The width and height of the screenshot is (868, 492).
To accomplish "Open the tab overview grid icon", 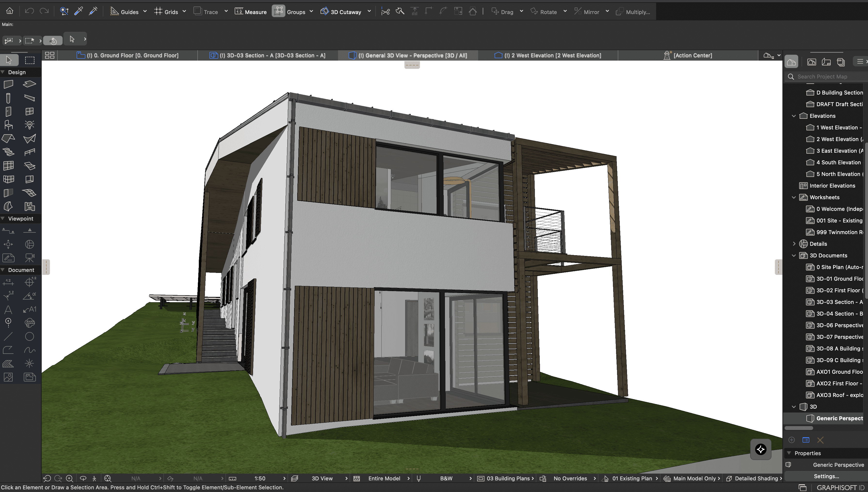I will tap(50, 56).
